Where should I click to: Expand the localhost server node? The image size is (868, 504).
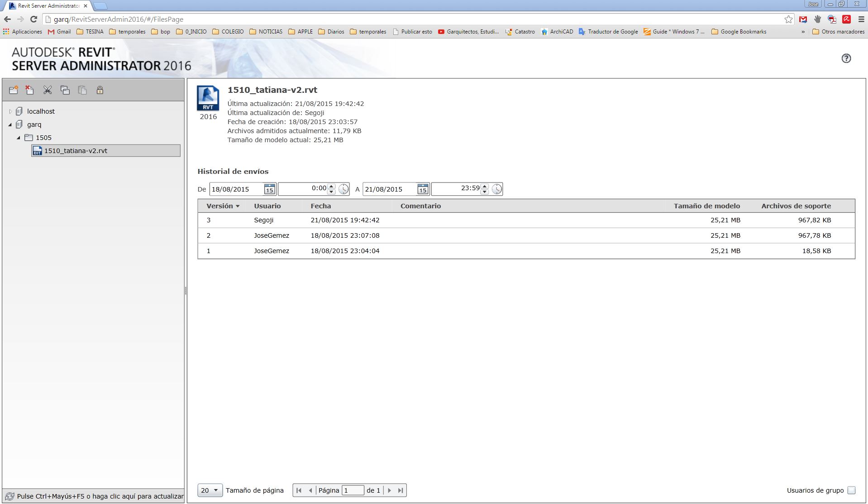(11, 111)
